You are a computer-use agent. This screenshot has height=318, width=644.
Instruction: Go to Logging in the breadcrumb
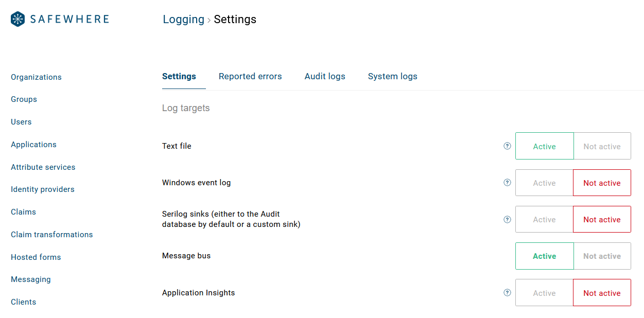point(183,20)
